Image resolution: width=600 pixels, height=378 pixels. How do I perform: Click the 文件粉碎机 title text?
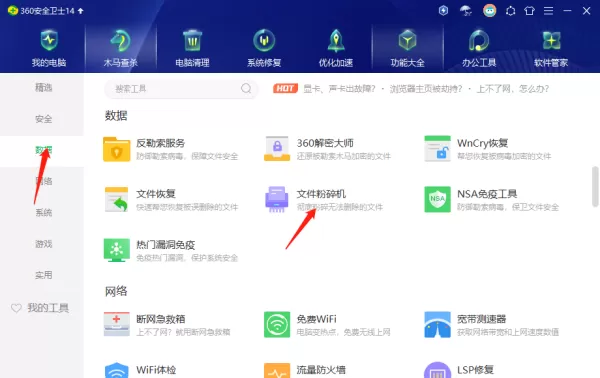pyautogui.click(x=321, y=194)
